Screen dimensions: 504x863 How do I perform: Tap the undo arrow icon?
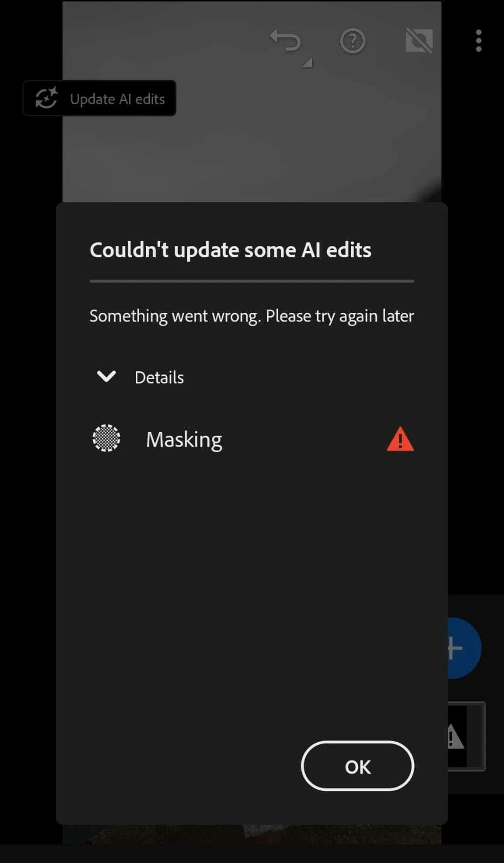click(x=285, y=40)
